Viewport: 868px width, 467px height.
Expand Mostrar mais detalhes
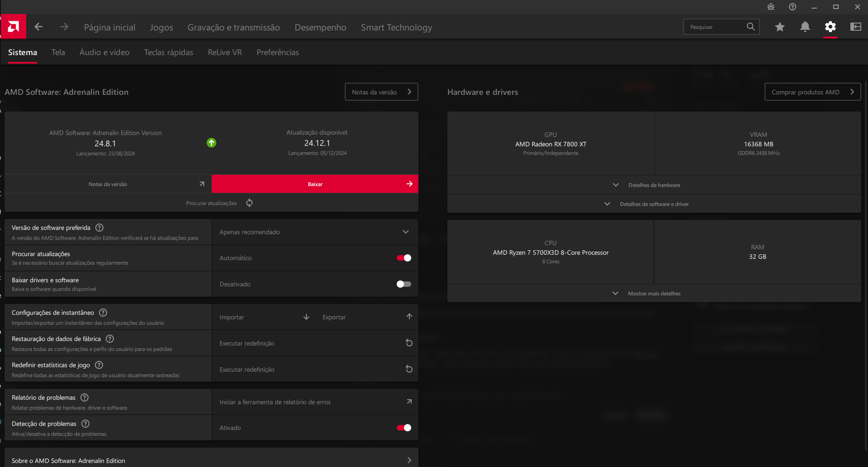click(x=654, y=294)
